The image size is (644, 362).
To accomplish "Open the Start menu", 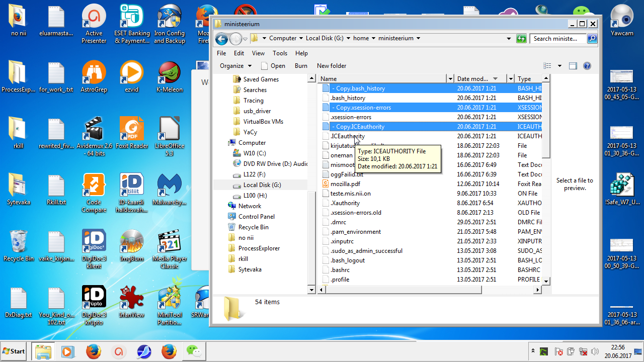I will coord(14,351).
